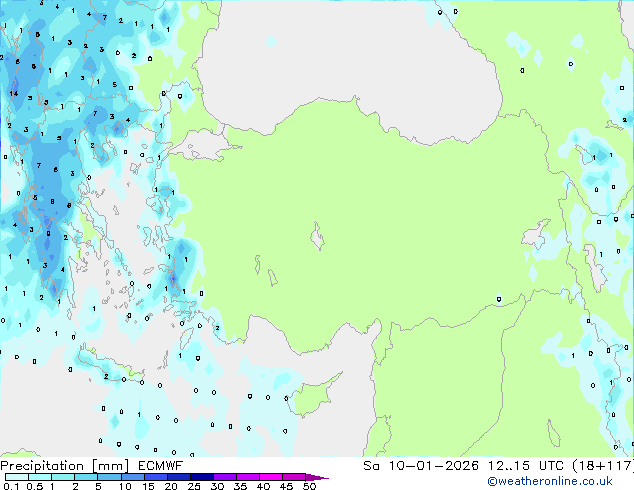Click the 'ECMWF' model label
Viewport: 634px width, 490px height.
(160, 466)
